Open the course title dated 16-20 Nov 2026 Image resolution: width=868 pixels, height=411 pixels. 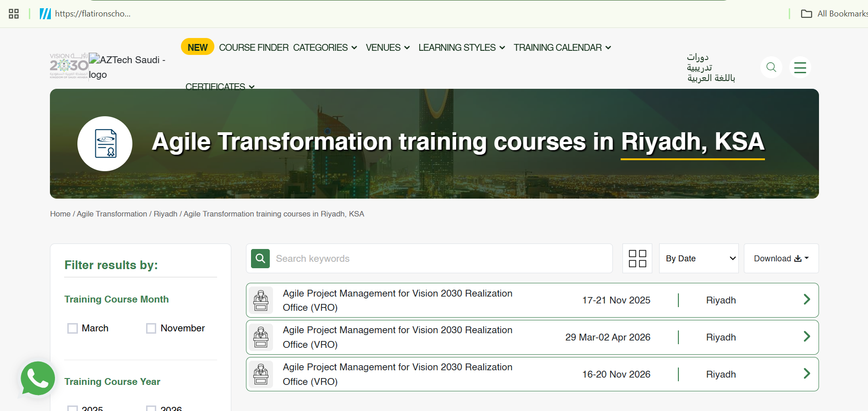click(x=398, y=374)
